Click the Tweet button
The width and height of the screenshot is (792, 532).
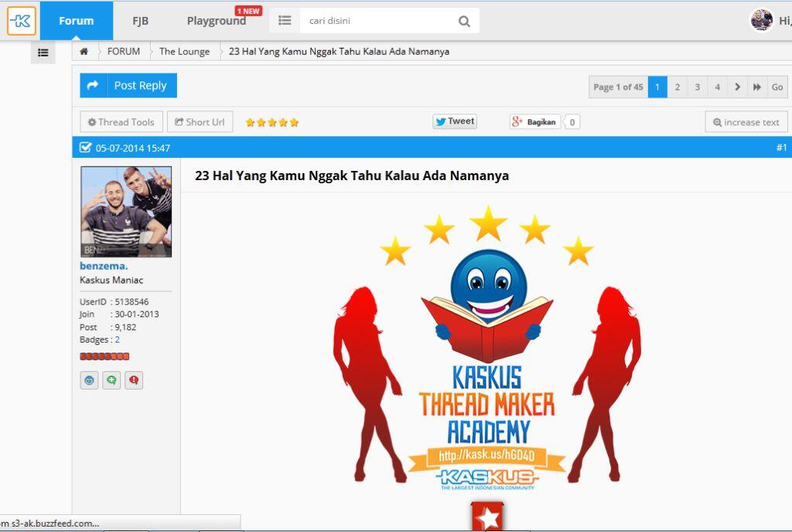(455, 121)
